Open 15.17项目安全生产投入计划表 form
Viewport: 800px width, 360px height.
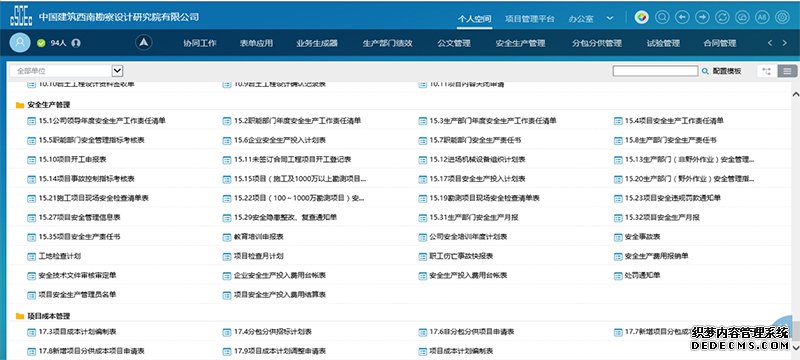point(478,179)
